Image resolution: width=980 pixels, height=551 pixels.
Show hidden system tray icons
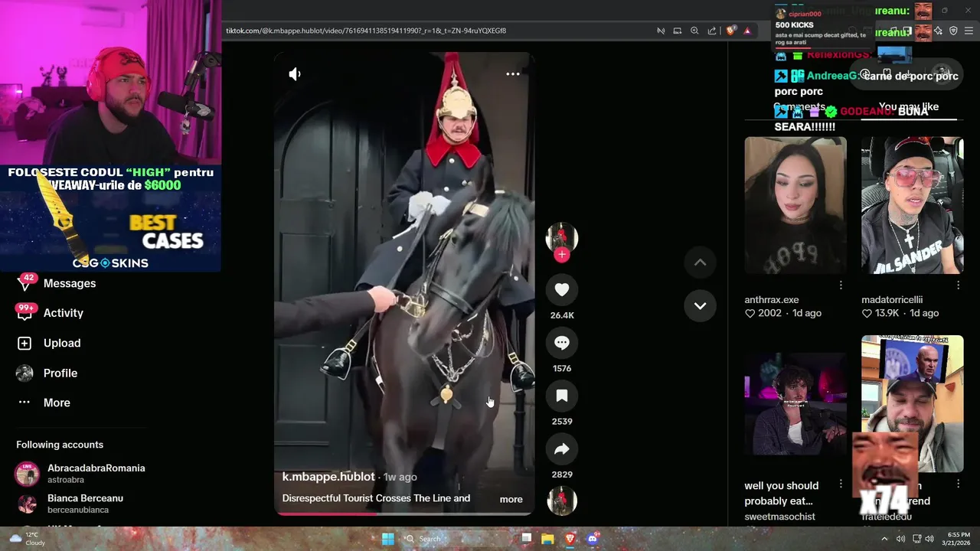(x=884, y=539)
